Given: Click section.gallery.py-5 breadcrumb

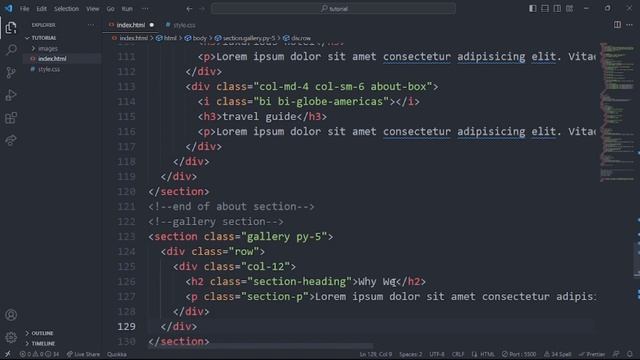Looking at the screenshot, I should click(245, 38).
